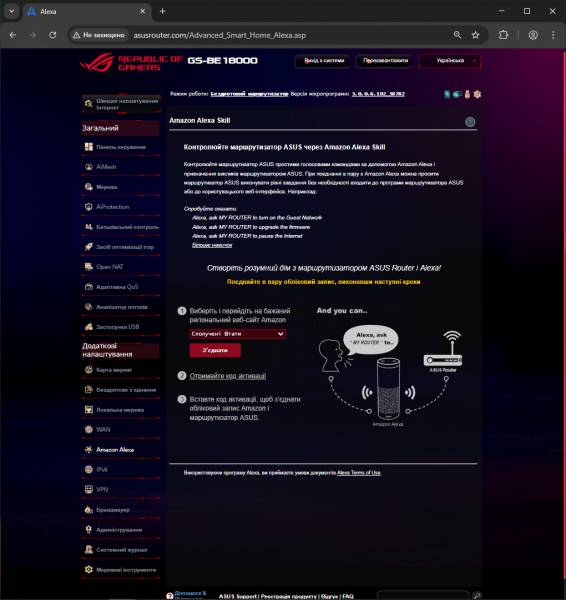The image size is (566, 600).
Task: Click the not-secure warning badge in the address bar
Action: (x=99, y=35)
